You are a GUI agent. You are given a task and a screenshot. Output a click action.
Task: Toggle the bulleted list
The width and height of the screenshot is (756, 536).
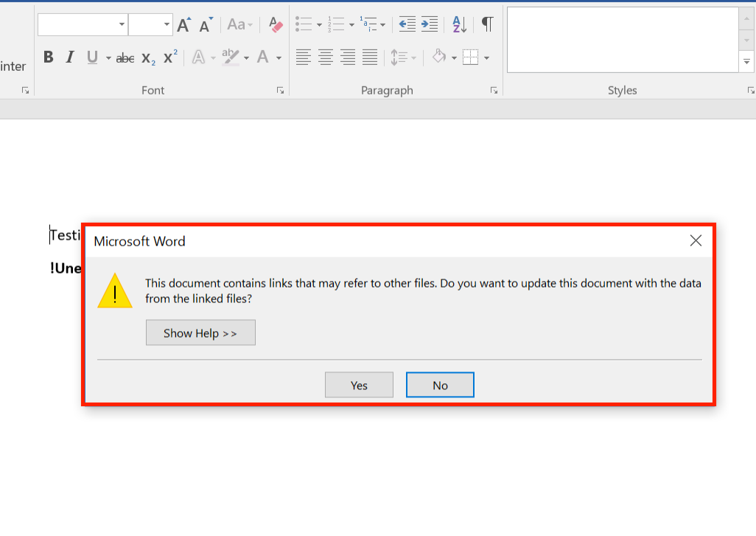point(303,23)
